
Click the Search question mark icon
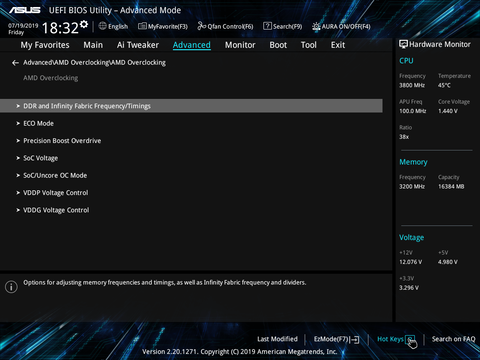point(267,26)
